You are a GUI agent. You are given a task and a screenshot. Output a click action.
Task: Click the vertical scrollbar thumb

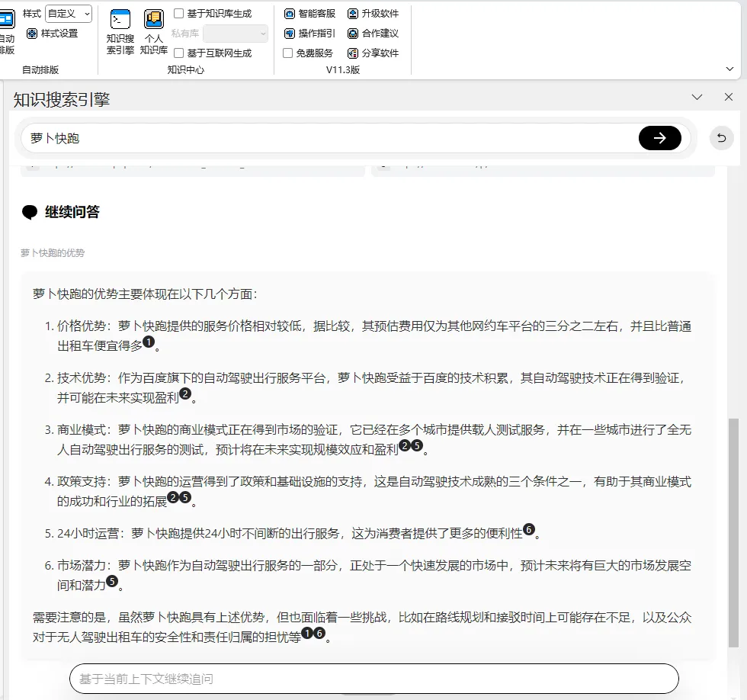point(733,533)
